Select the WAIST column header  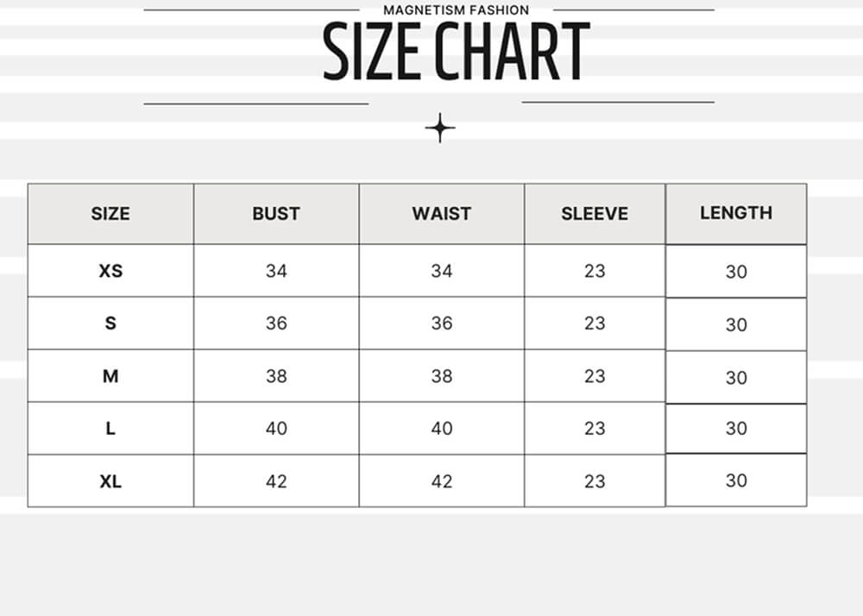point(441,214)
